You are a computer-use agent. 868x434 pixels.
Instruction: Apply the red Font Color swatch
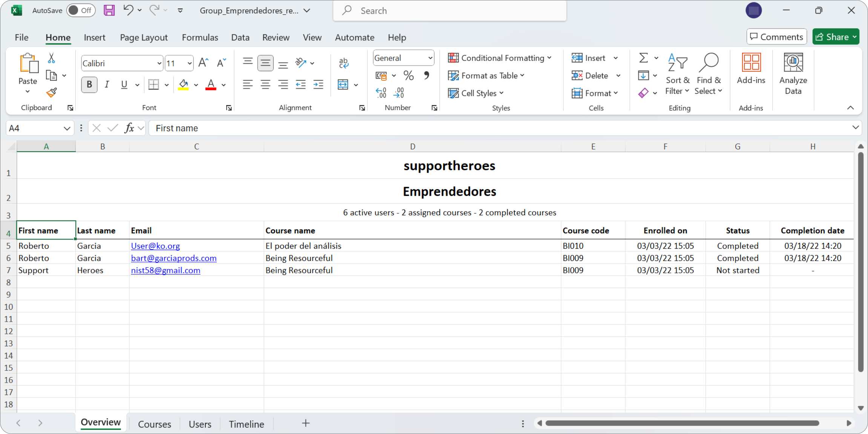(211, 84)
